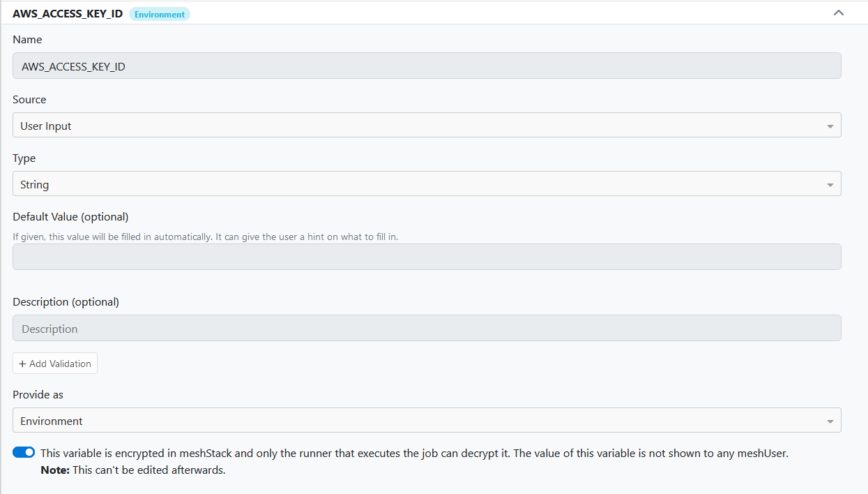Click into the empty Default Value field
Viewport: 868px width, 494px height.
pyautogui.click(x=427, y=257)
